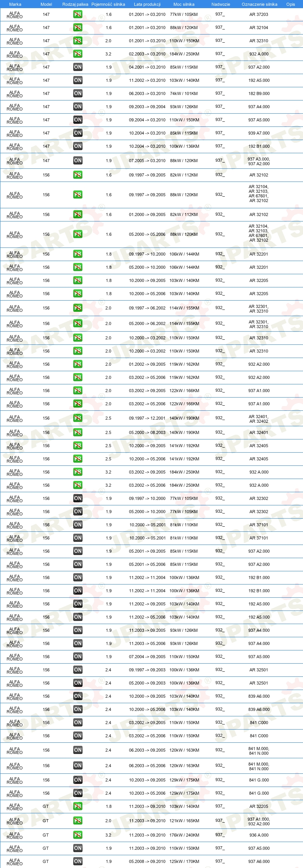
Task: Click the Lata produkcji column header
Action: tap(147, 4)
